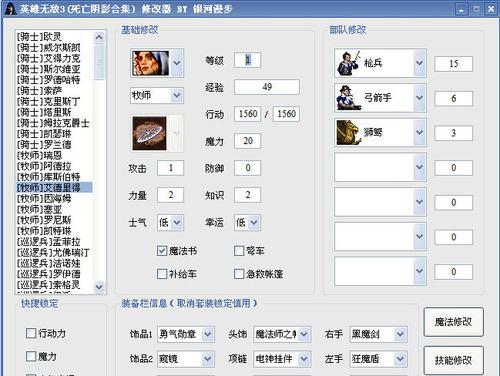The image size is (500, 376).
Task: Click the hero list scroll up arrow
Action: [99, 37]
